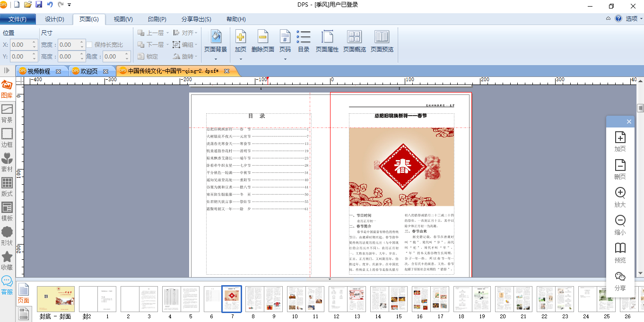The width and height of the screenshot is (644, 322).
Task: Increase the X position stepper value
Action: click(x=34, y=42)
